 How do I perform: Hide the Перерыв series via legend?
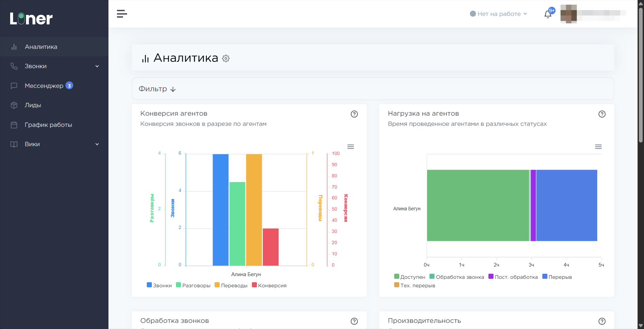click(557, 277)
